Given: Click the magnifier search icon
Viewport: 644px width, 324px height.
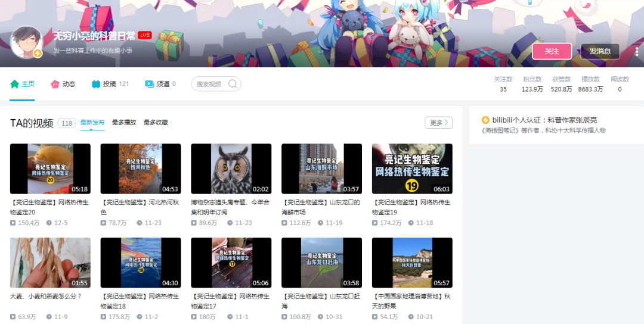Looking at the screenshot, I should click(233, 84).
